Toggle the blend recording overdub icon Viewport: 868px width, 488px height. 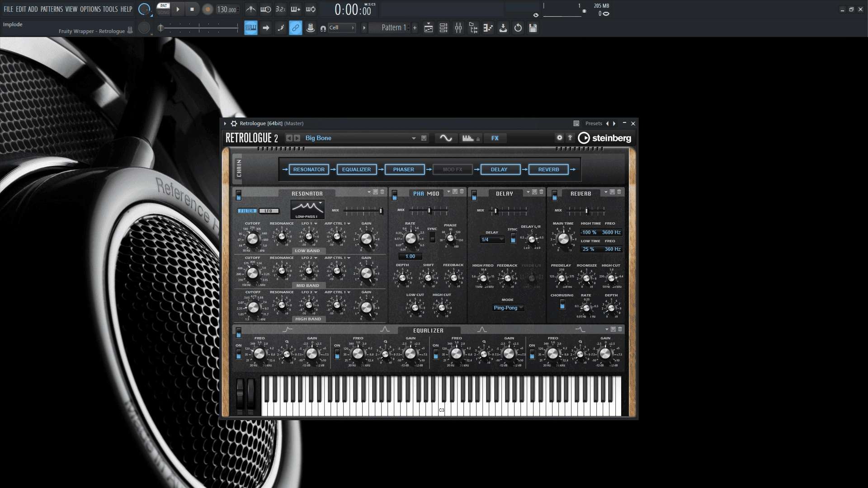(x=296, y=9)
